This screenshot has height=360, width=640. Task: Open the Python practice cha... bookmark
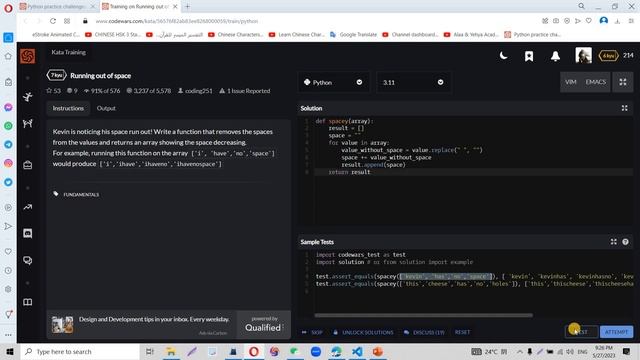pos(533,35)
